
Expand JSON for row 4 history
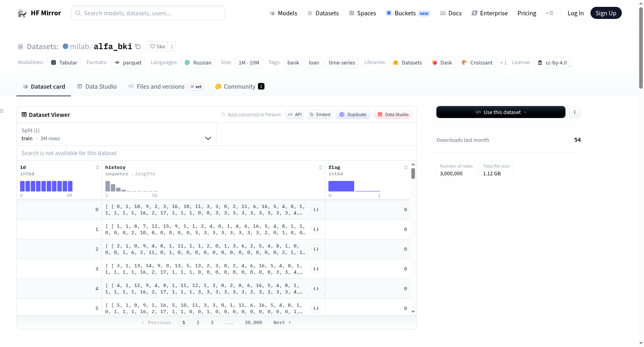coord(316,289)
